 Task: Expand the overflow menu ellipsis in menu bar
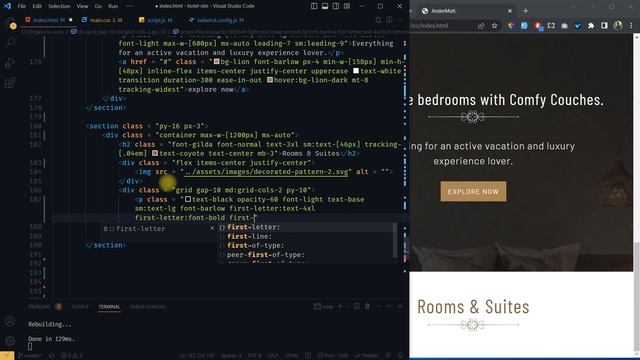(x=129, y=6)
